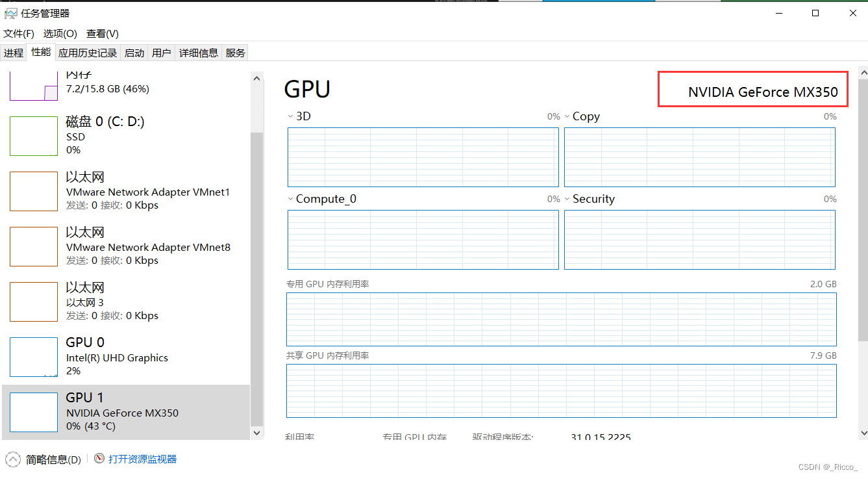868x477 pixels.
Task: Click the Security utilization graph
Action: 700,240
